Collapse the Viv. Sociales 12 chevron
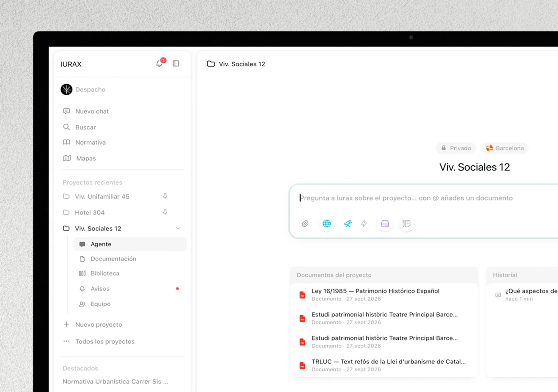 pyautogui.click(x=178, y=229)
